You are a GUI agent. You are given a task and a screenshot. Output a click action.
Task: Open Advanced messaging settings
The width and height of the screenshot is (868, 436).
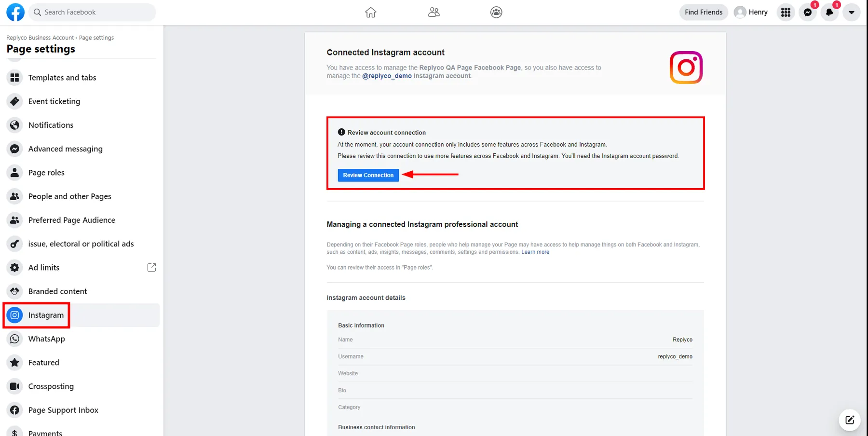coord(82,149)
